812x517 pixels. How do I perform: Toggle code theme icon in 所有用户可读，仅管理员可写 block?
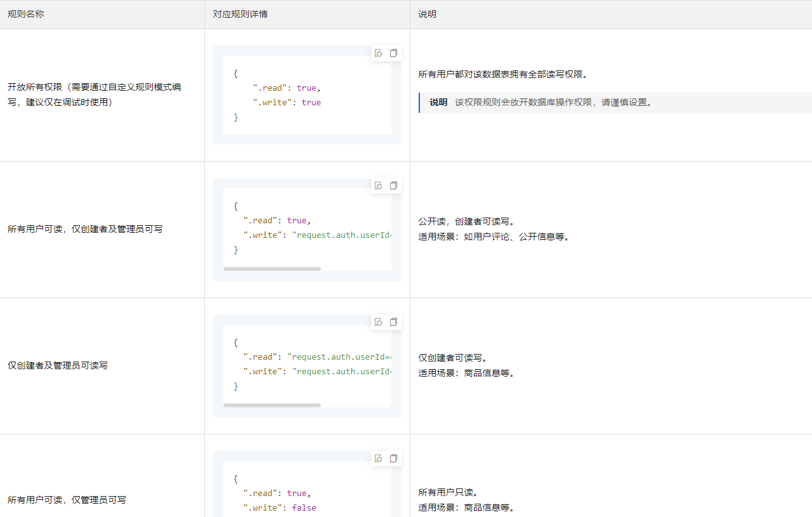378,459
